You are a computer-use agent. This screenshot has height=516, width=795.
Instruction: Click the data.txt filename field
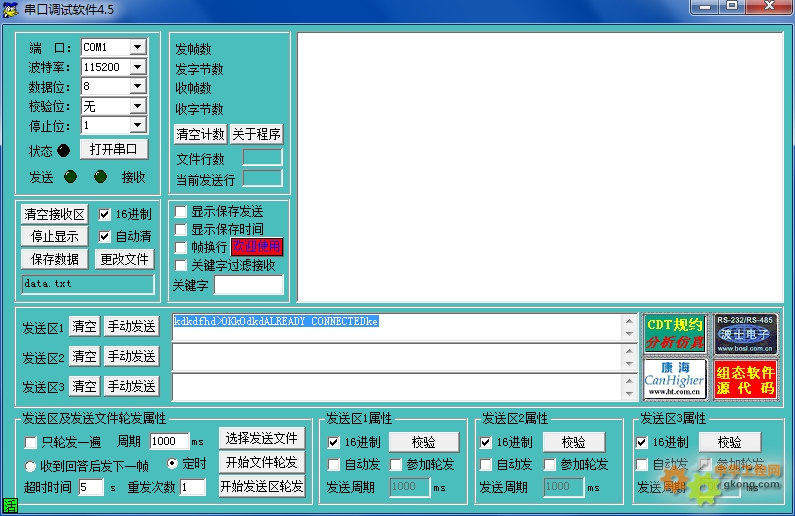point(88,284)
